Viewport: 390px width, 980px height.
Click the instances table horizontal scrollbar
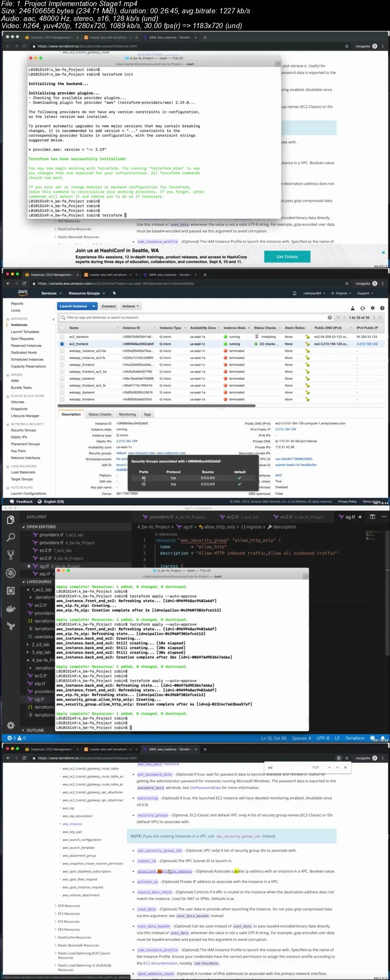[156, 406]
